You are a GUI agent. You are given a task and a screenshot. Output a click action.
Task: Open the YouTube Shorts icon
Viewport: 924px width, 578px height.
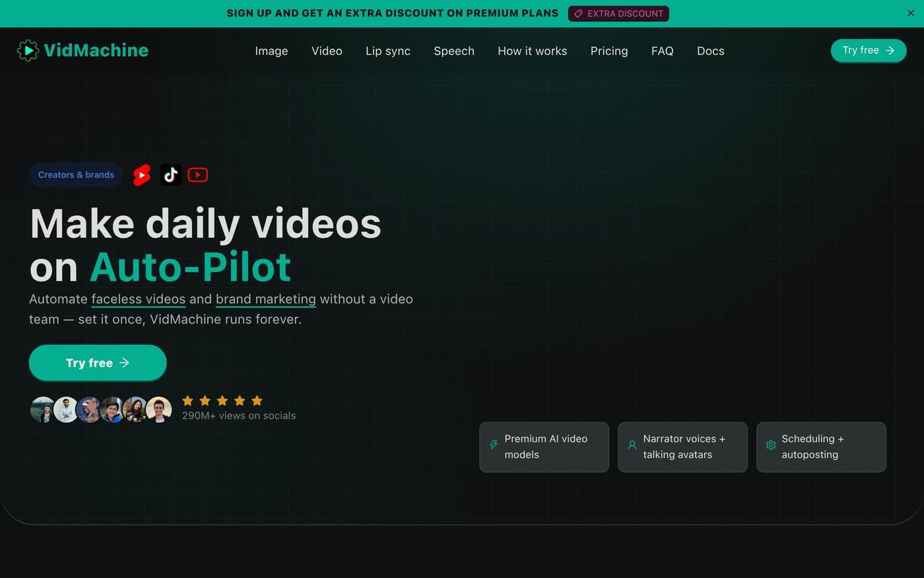[142, 175]
